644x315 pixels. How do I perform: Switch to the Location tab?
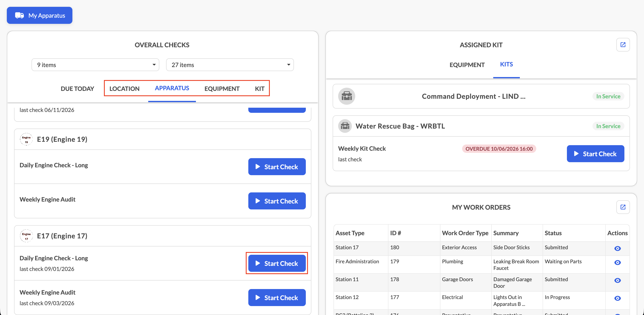pyautogui.click(x=124, y=89)
